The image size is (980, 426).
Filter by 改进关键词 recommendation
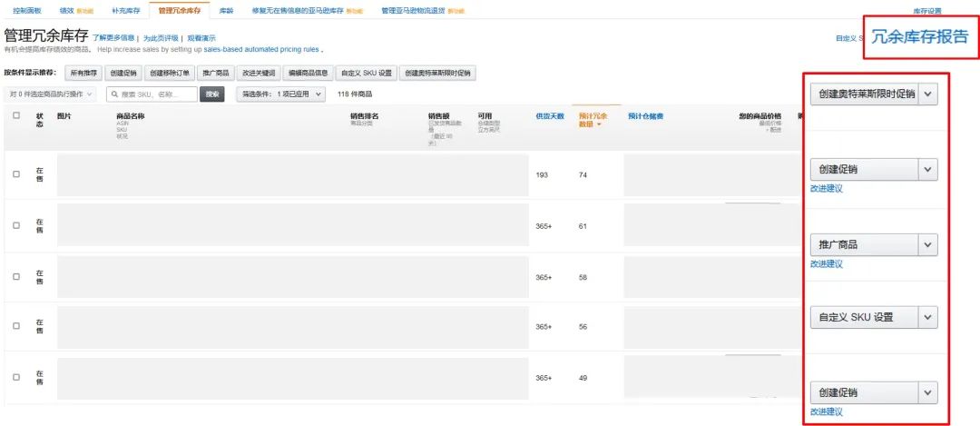[x=259, y=74]
